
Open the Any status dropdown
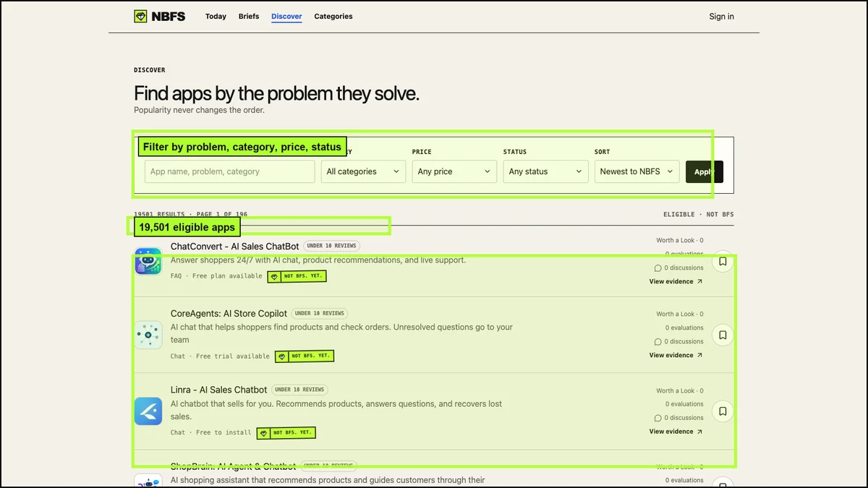545,171
